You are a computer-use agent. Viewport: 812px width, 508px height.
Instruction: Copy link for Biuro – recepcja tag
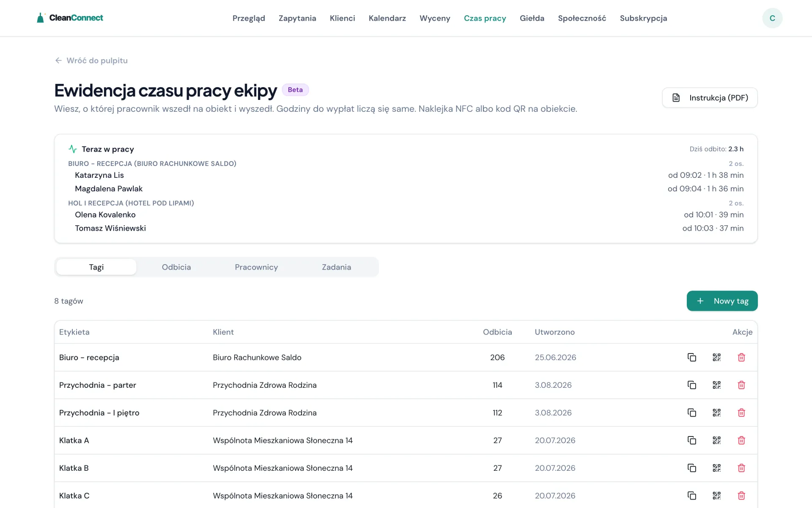(692, 357)
